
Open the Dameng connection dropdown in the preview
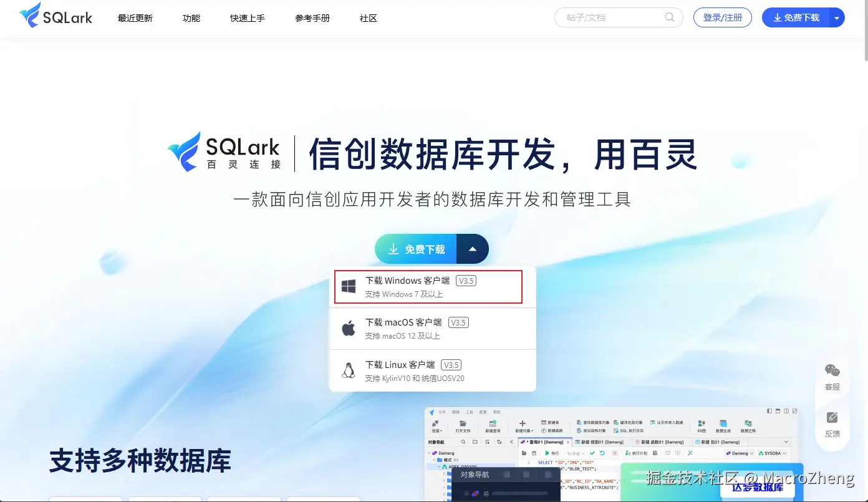coord(740,453)
